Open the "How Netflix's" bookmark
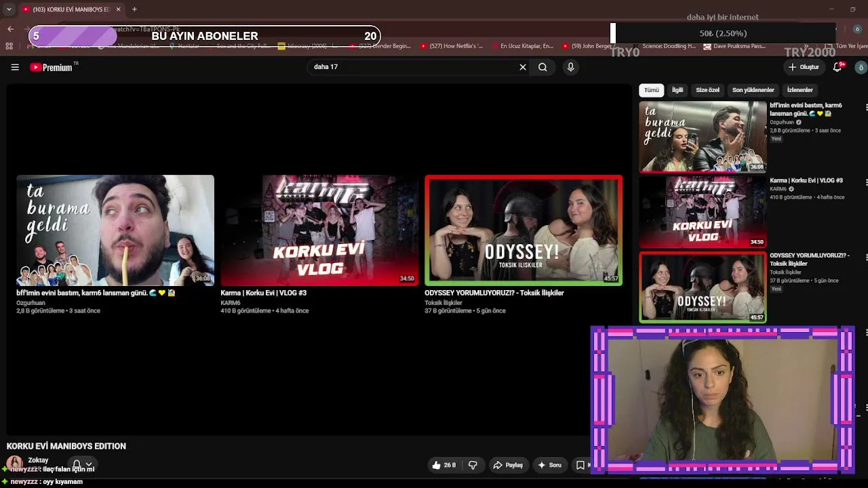Image resolution: width=868 pixels, height=488 pixels. pyautogui.click(x=452, y=46)
